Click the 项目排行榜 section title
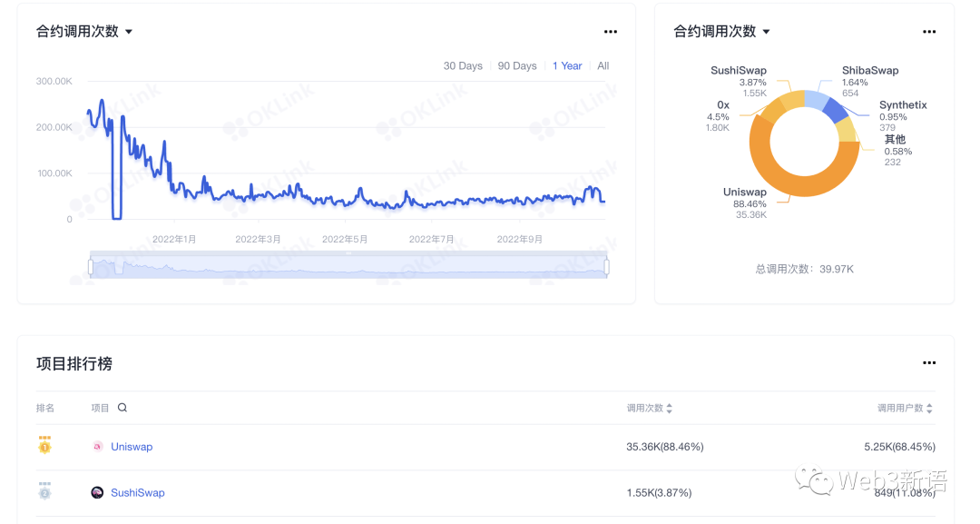 (x=74, y=363)
